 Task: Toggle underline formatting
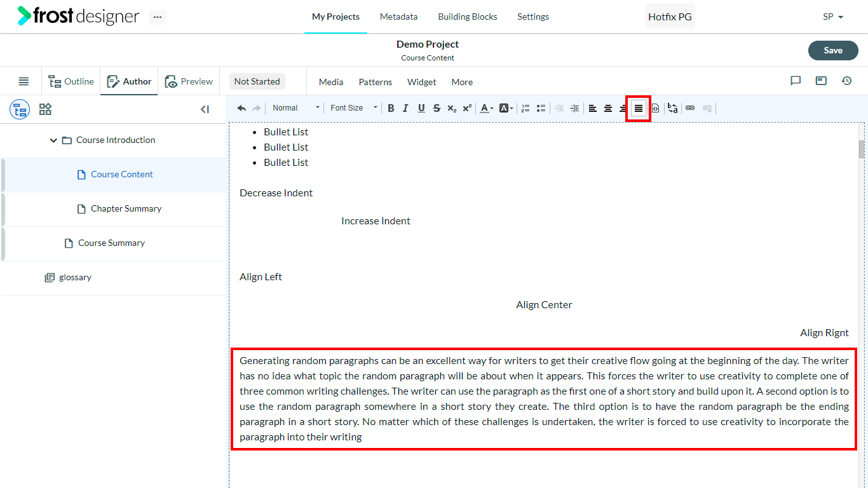(x=421, y=108)
